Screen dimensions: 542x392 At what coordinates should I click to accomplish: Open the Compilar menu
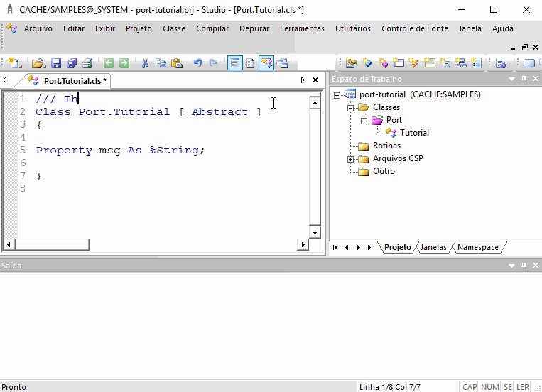(212, 28)
